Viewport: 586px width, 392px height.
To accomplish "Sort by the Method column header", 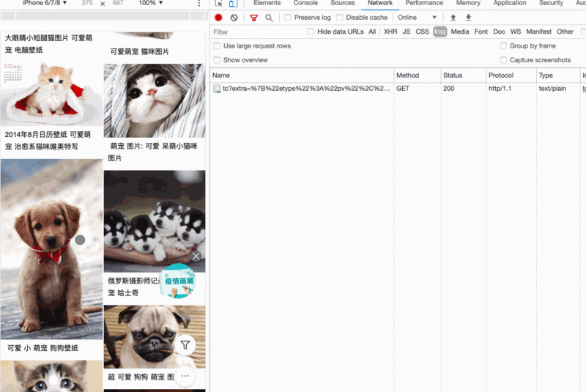I will 417,75.
